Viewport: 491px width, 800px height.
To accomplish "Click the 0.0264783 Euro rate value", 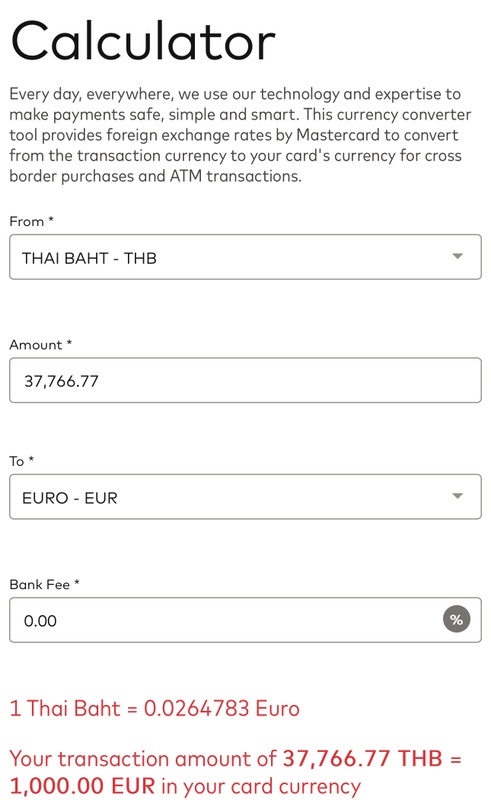I will click(222, 708).
